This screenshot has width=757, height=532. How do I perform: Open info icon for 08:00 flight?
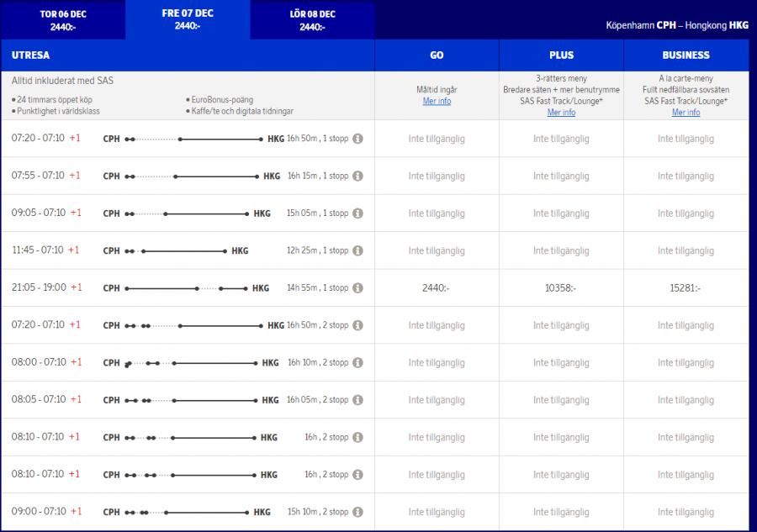[357, 362]
